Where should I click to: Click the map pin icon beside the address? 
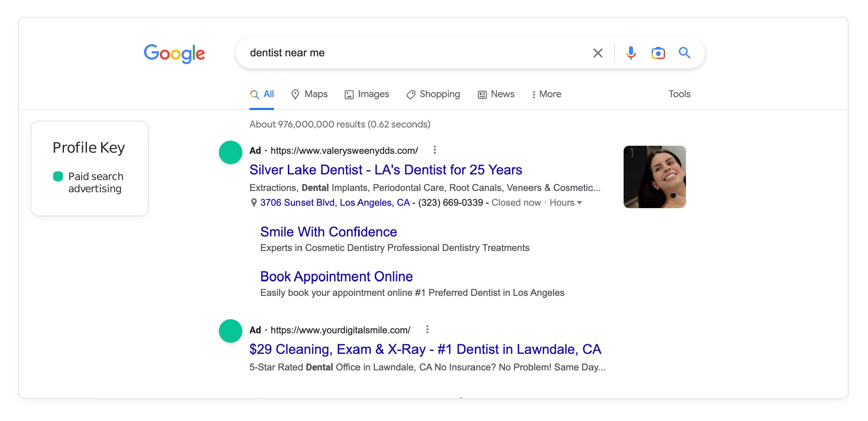(x=254, y=203)
